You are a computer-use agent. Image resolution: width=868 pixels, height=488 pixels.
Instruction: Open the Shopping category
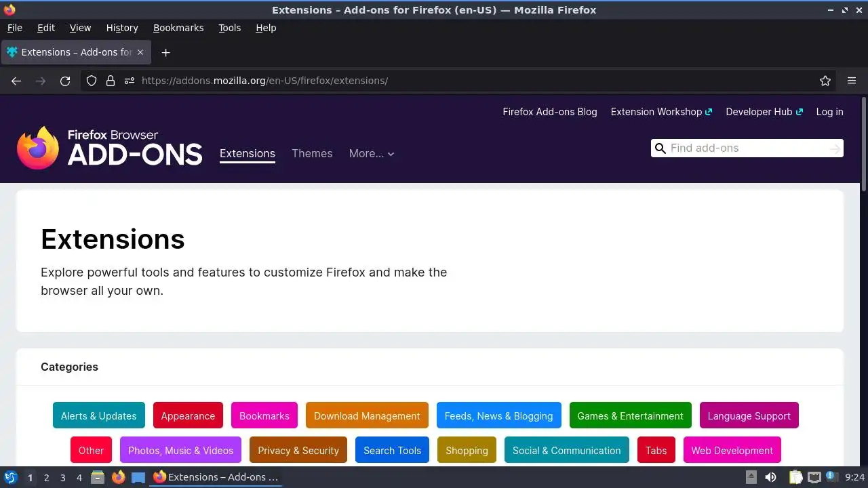467,450
